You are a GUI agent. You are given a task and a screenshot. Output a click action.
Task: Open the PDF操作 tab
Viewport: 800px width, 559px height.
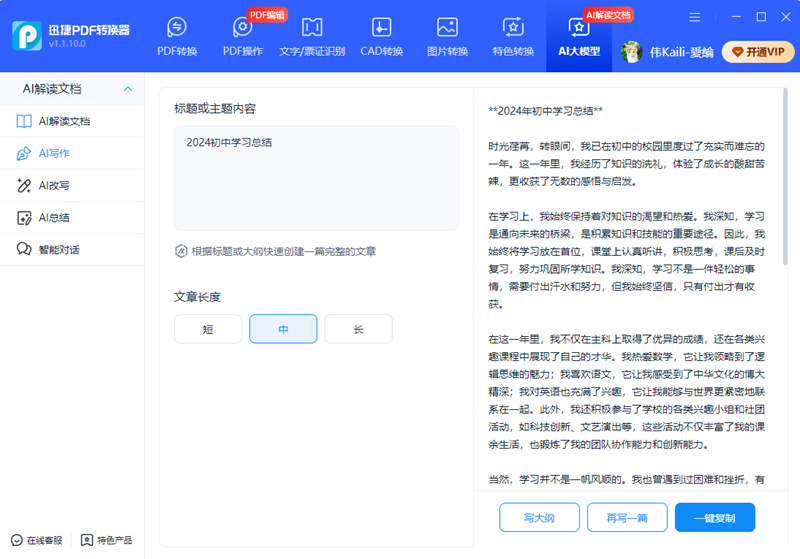[x=243, y=36]
